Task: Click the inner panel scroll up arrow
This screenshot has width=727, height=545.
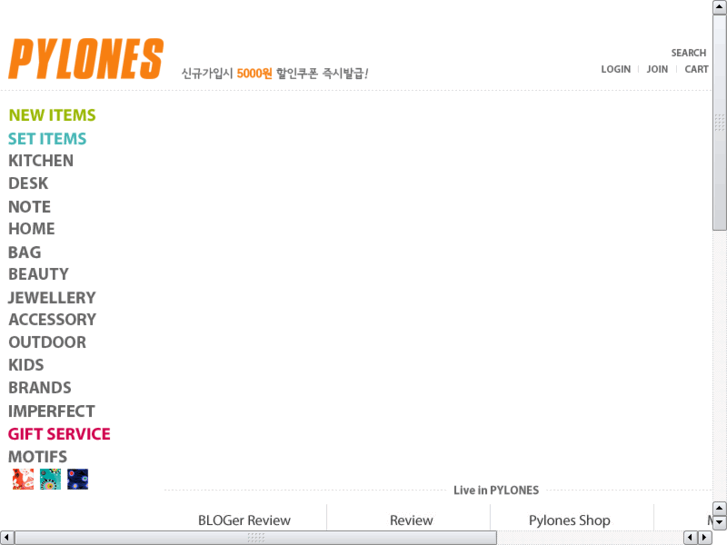Action: click(720, 508)
